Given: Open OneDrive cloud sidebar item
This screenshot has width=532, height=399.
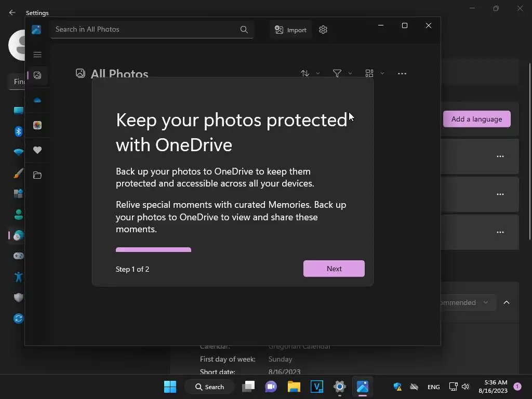Looking at the screenshot, I should (x=37, y=100).
